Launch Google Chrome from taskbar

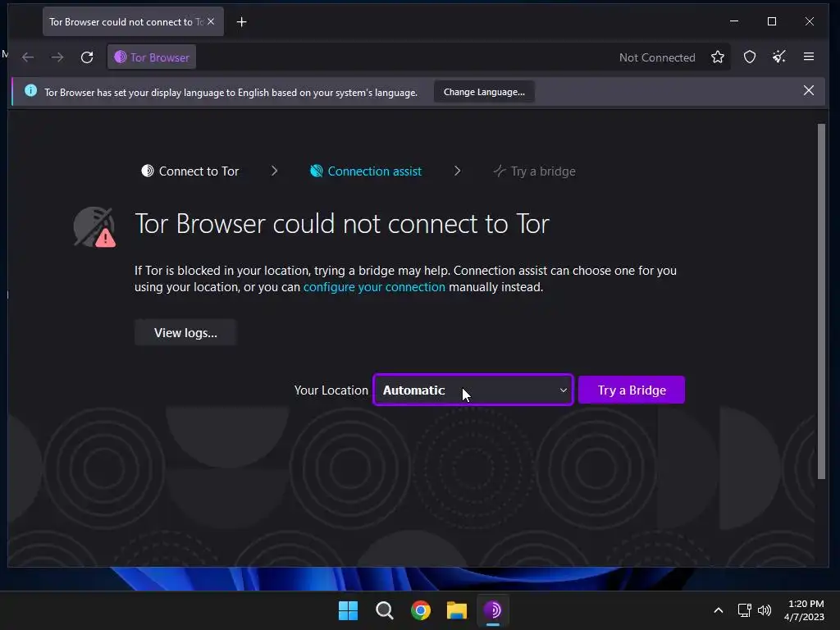(421, 610)
